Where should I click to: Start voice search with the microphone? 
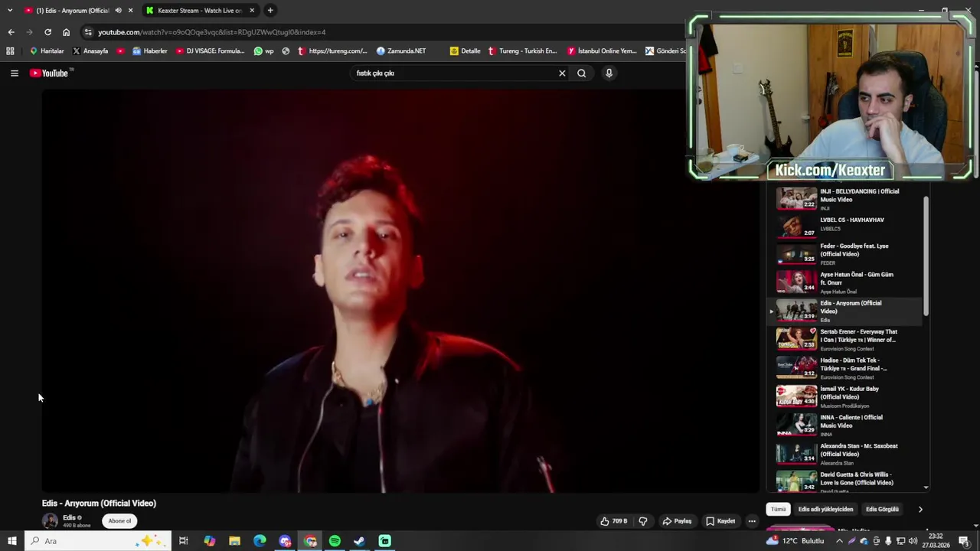click(x=609, y=73)
